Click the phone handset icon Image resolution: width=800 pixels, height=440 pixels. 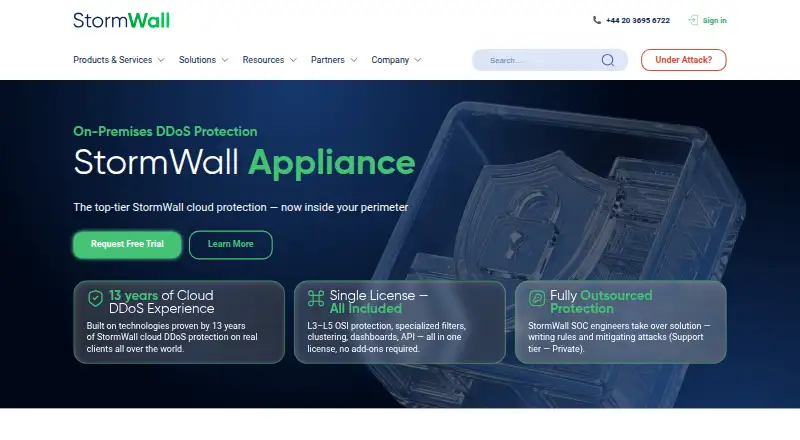[x=596, y=20]
